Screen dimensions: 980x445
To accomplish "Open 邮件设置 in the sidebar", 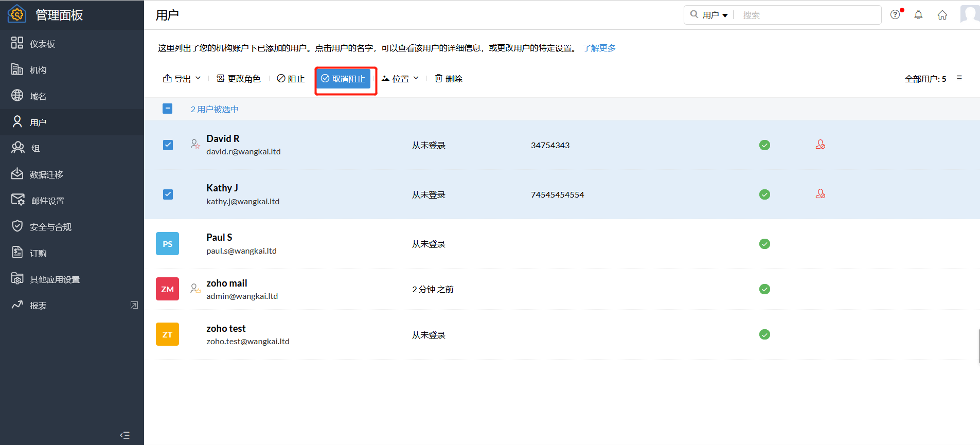I will (x=47, y=201).
